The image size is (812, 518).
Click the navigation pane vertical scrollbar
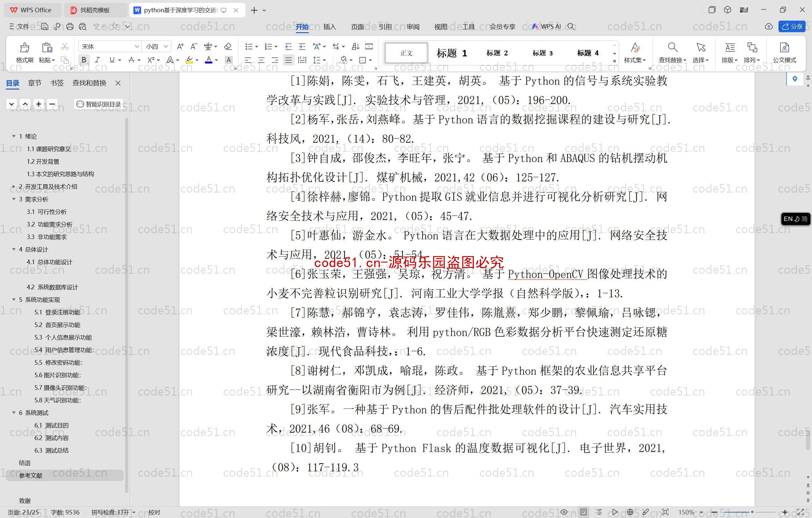[x=127, y=305]
